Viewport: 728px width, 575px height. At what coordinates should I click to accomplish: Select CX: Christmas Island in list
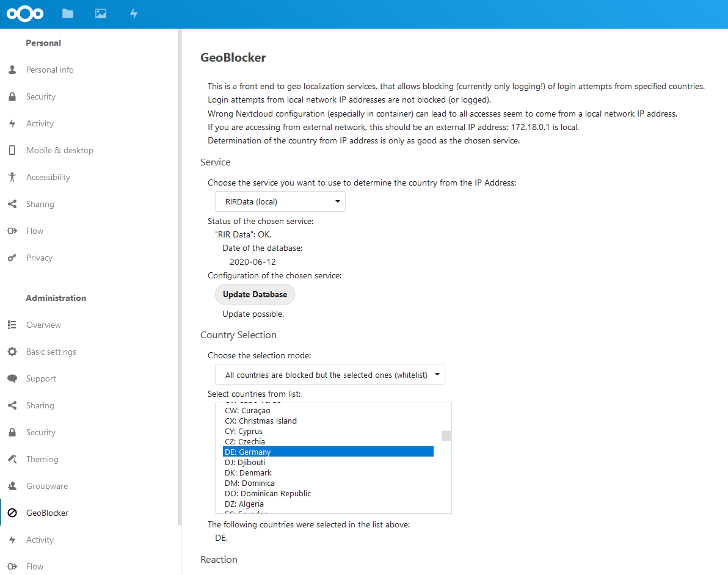point(328,421)
